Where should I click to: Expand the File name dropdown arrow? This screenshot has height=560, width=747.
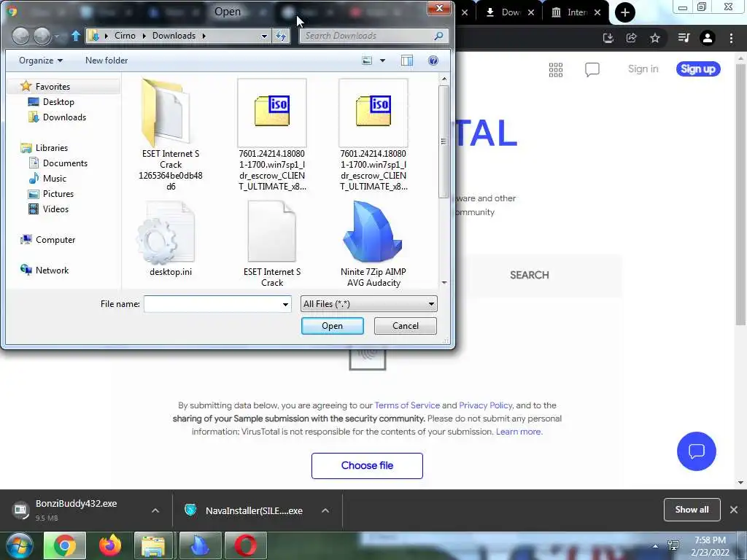285,304
